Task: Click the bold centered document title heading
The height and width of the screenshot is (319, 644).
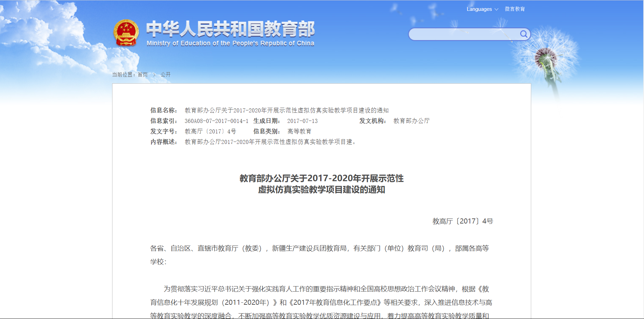Action: [321, 184]
